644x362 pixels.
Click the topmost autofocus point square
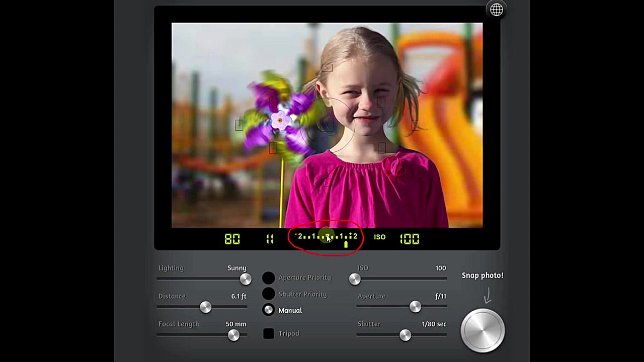coord(327,68)
